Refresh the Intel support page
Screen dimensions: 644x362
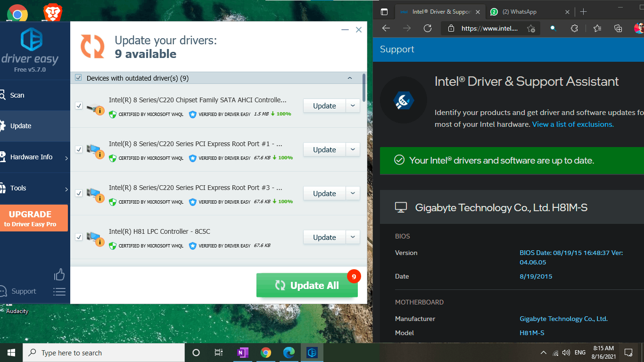427,28
